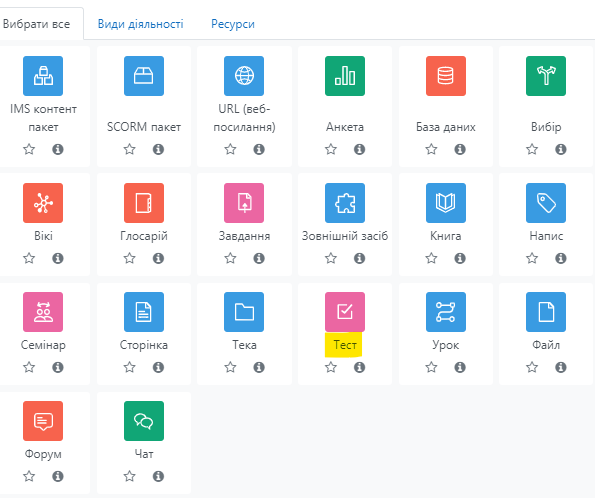Choose the Форум activity icon
This screenshot has width=595, height=498.
43,421
